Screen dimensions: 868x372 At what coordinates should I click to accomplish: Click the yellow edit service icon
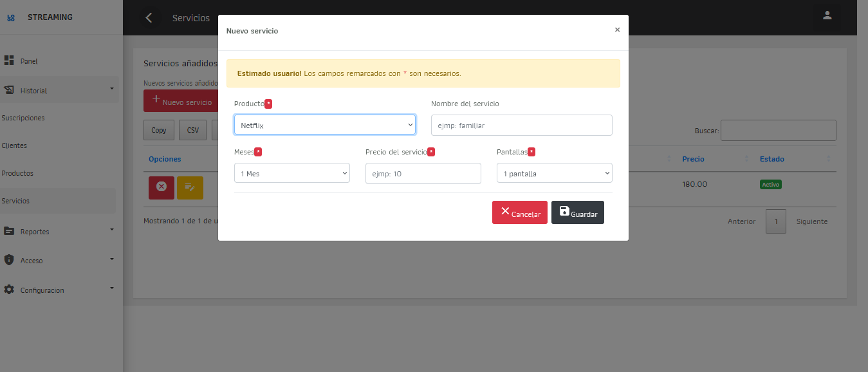[190, 187]
